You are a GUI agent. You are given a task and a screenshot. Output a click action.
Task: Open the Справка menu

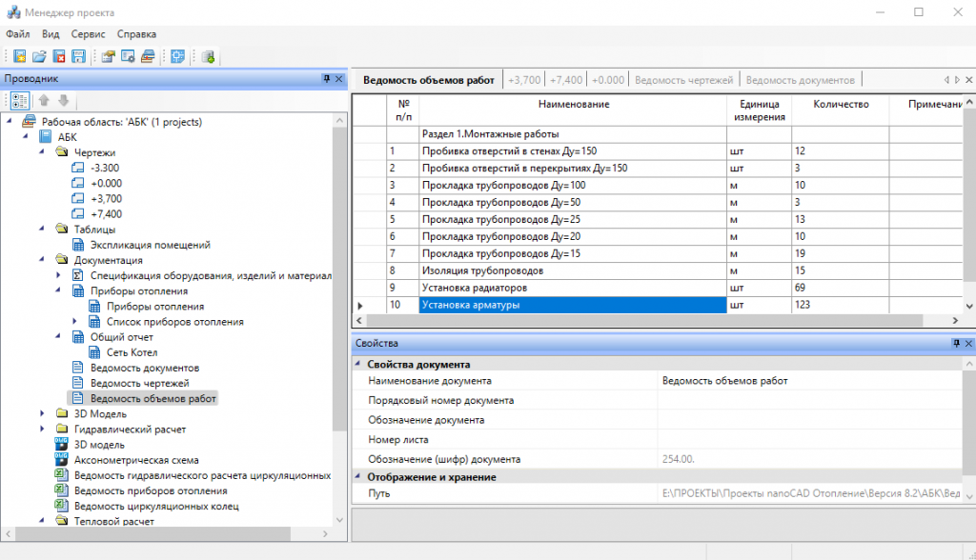136,34
